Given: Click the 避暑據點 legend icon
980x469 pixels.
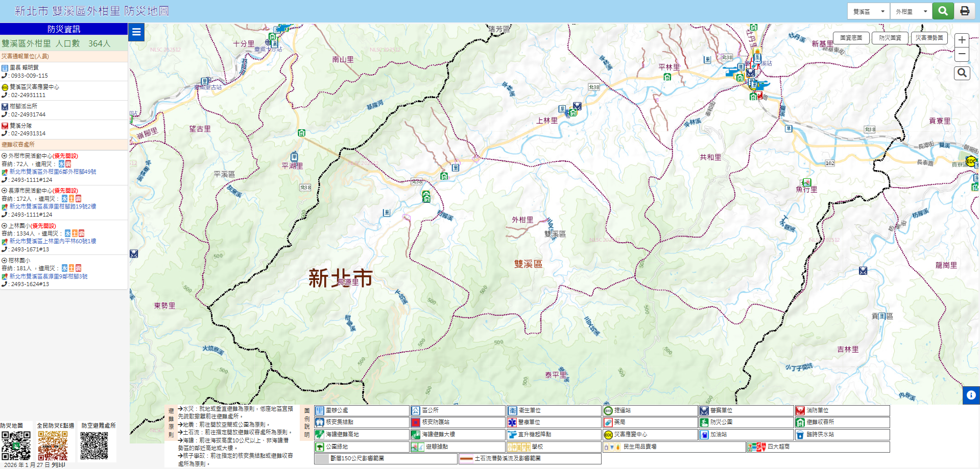Looking at the screenshot, I should pos(418,447).
